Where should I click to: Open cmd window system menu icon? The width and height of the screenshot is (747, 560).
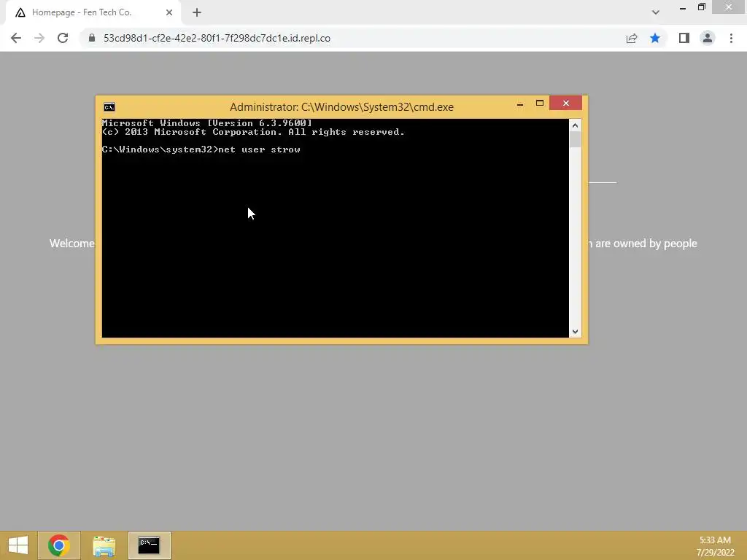click(109, 106)
